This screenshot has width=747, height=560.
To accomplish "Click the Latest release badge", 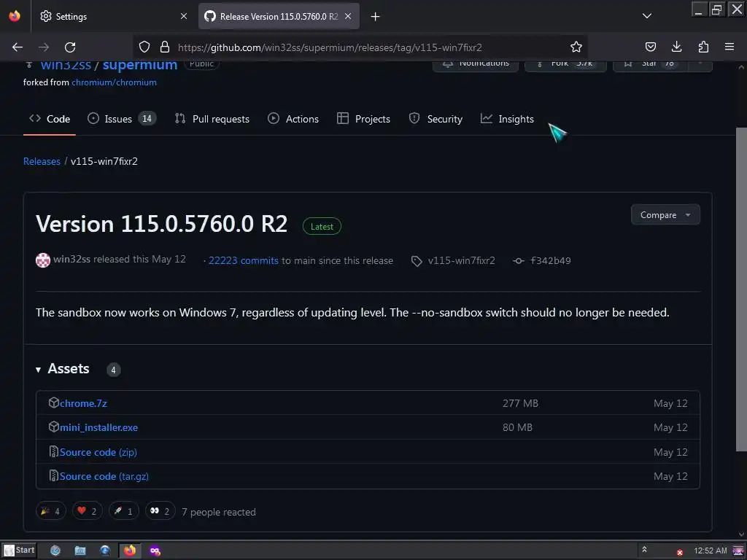I will click(x=322, y=227).
